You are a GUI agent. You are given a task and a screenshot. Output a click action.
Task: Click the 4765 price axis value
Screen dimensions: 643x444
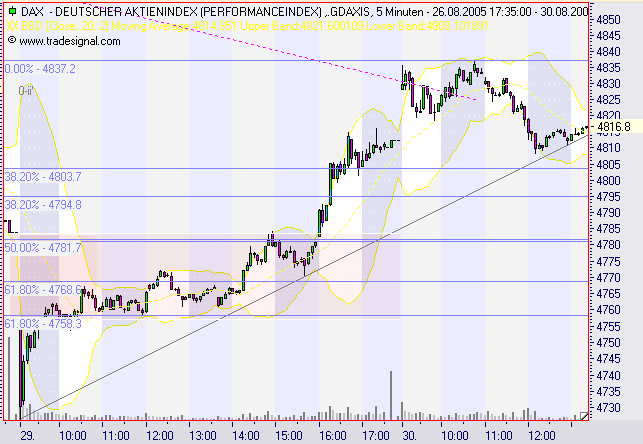(609, 294)
